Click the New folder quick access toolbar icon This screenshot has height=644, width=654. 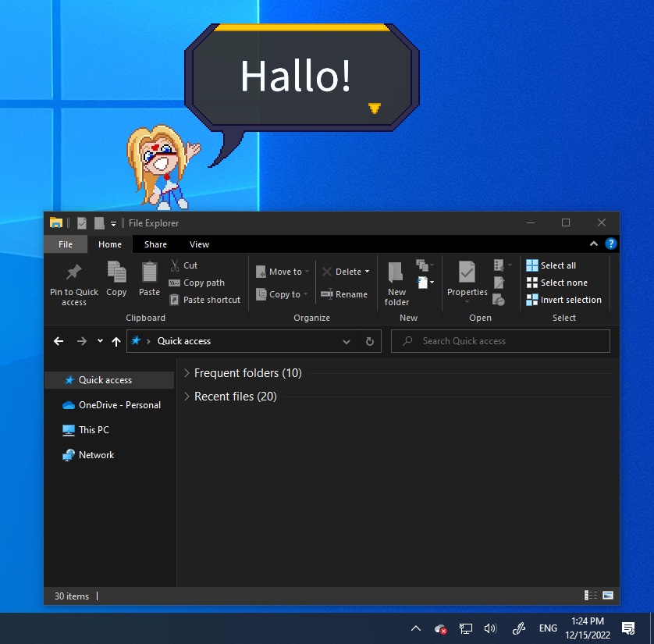tap(99, 223)
